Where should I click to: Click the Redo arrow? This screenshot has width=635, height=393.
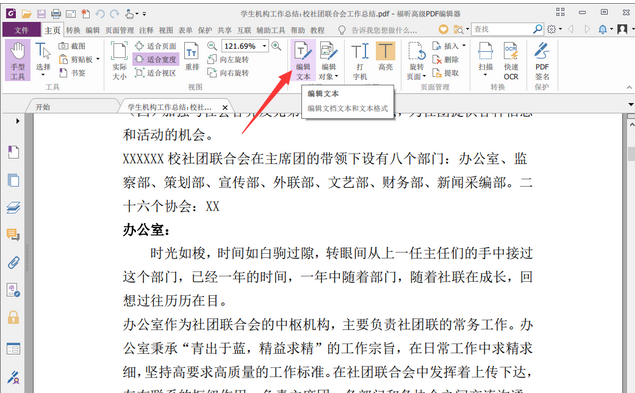115,14
